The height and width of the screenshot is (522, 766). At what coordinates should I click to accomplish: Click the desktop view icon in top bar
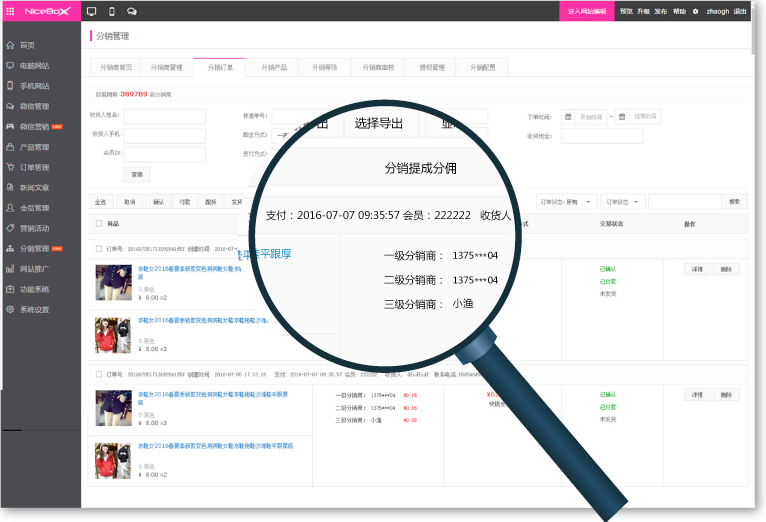point(92,11)
